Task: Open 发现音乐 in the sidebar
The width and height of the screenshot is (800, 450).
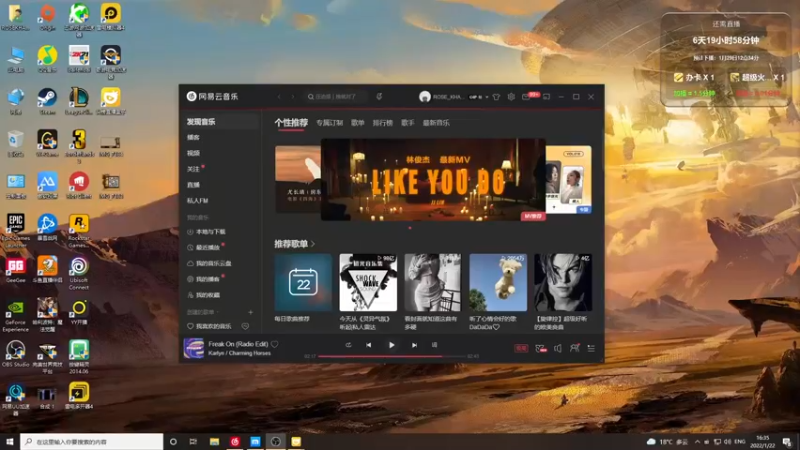Action: (x=220, y=121)
